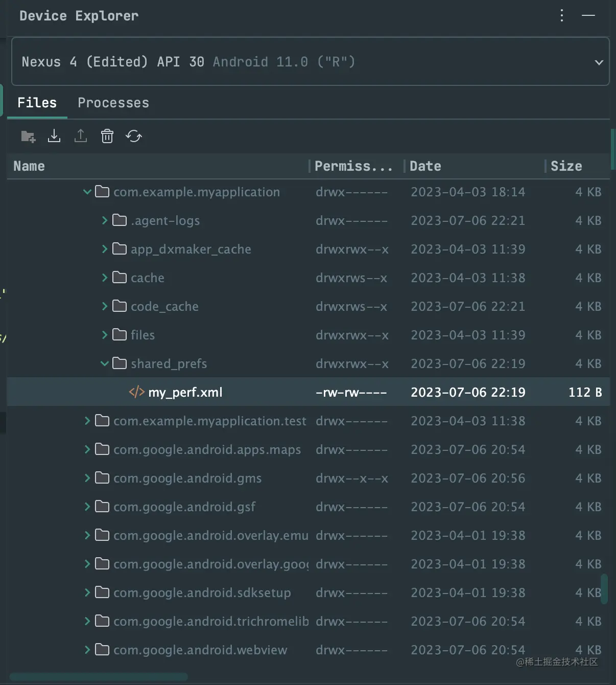Click the Upload file icon

(81, 136)
